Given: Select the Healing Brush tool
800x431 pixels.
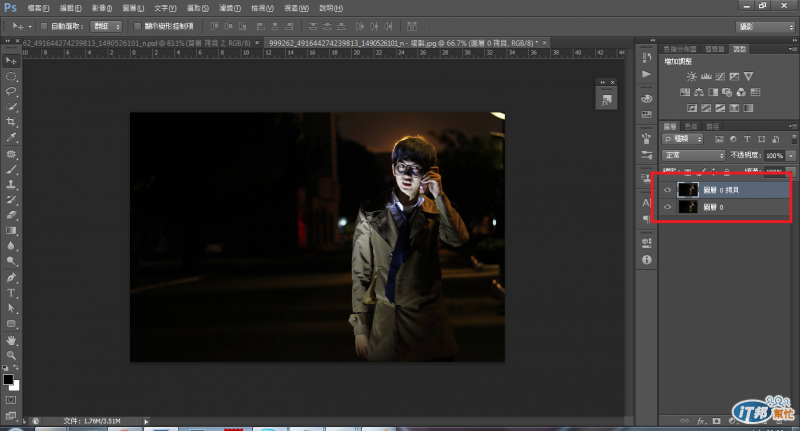Looking at the screenshot, I should click(11, 154).
